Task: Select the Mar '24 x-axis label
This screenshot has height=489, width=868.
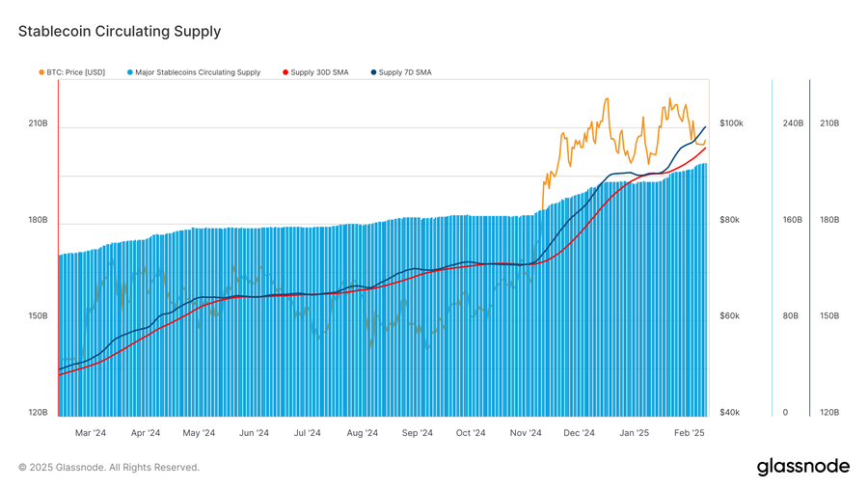Action: [90, 433]
